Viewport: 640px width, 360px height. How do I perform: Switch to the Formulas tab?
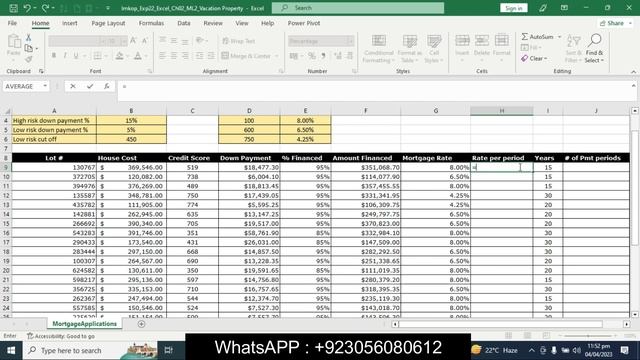151,23
